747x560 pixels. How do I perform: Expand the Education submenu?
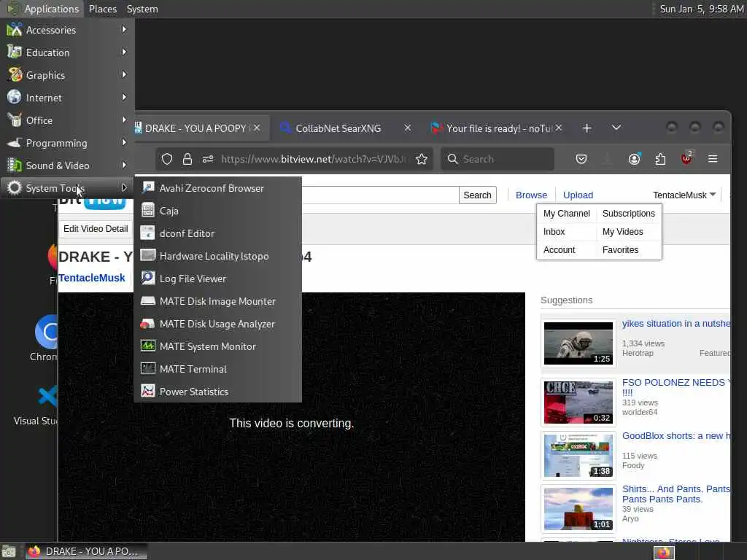tap(67, 52)
